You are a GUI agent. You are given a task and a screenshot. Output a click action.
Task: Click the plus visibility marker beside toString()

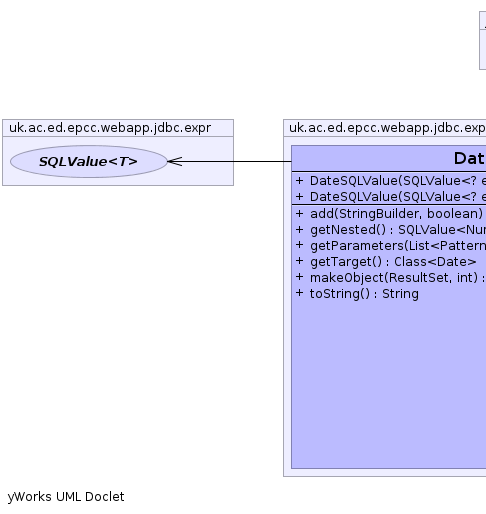[x=299, y=293]
